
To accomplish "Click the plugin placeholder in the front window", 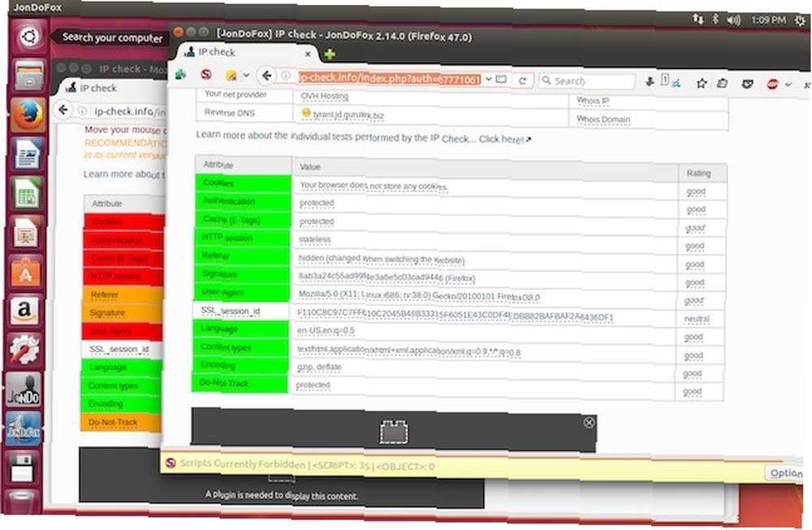I will coord(394,429).
